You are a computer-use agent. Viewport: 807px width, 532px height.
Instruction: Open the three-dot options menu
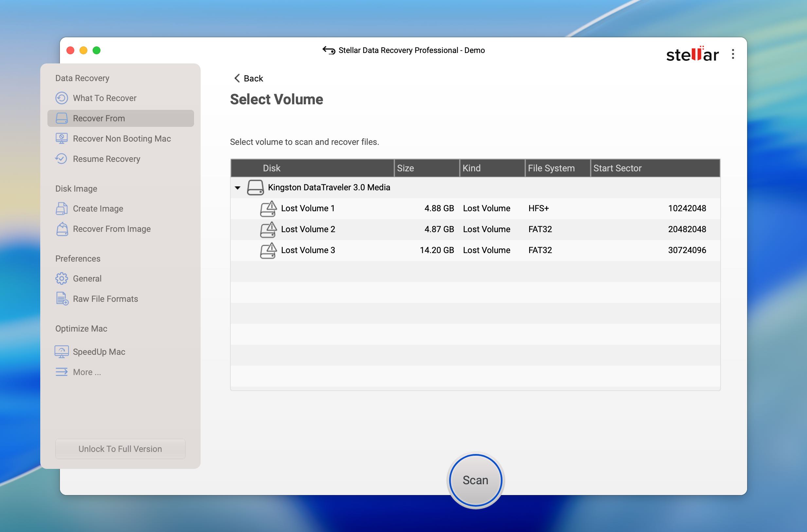coord(733,54)
